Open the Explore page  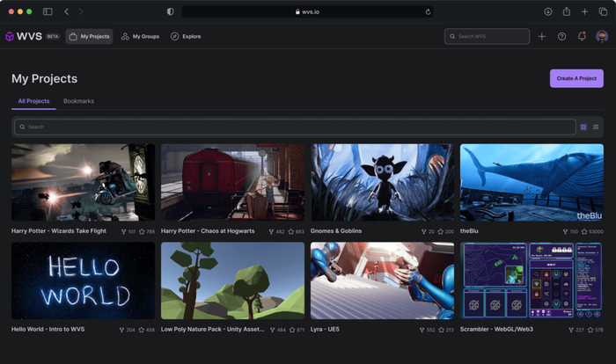pos(186,37)
